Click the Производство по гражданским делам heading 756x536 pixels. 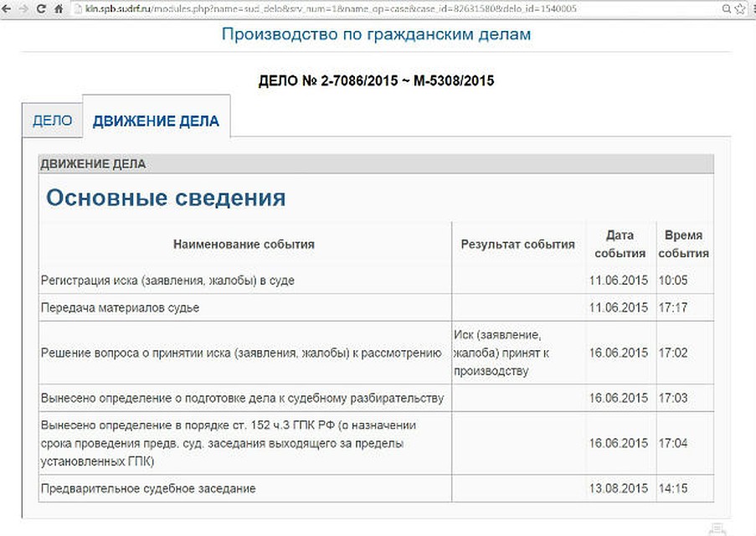coord(377,33)
